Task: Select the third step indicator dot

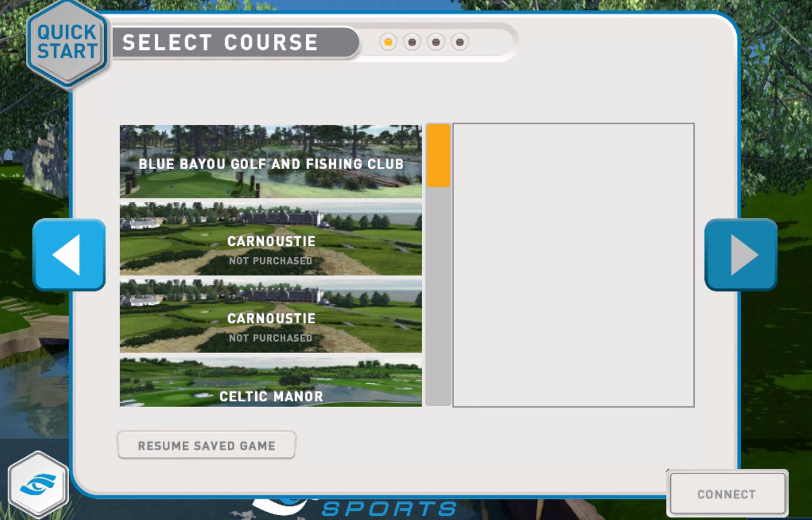Action: (436, 43)
